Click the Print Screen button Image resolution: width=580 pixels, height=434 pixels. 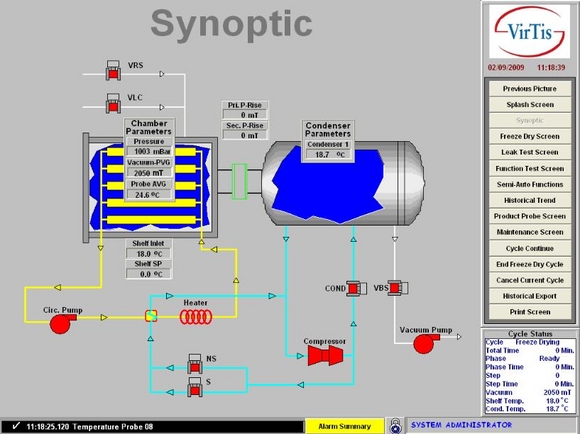pyautogui.click(x=530, y=312)
